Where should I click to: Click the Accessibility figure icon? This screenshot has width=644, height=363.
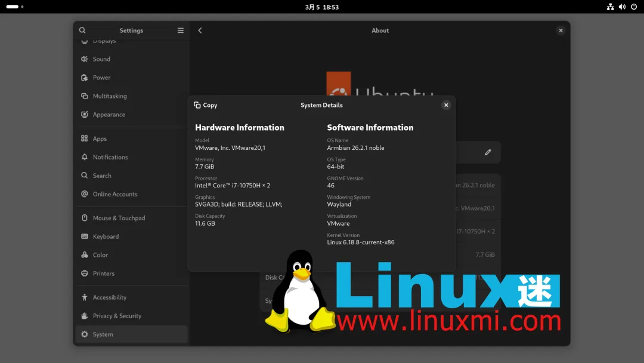pos(85,297)
